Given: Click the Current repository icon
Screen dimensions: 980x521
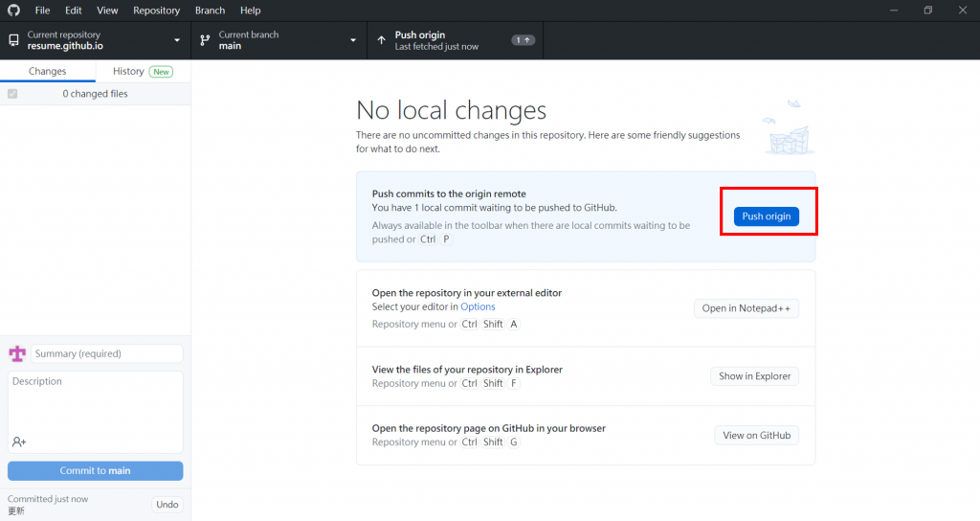Looking at the screenshot, I should coord(13,40).
